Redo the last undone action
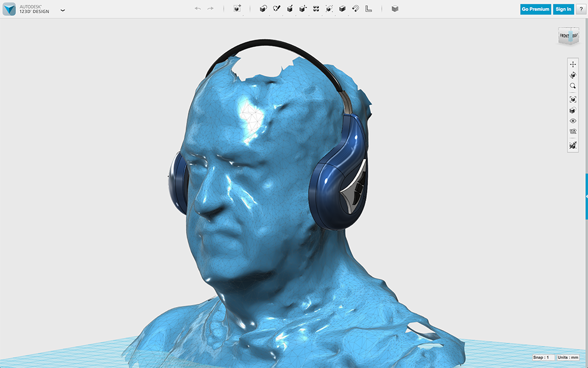588x368 pixels. tap(210, 9)
